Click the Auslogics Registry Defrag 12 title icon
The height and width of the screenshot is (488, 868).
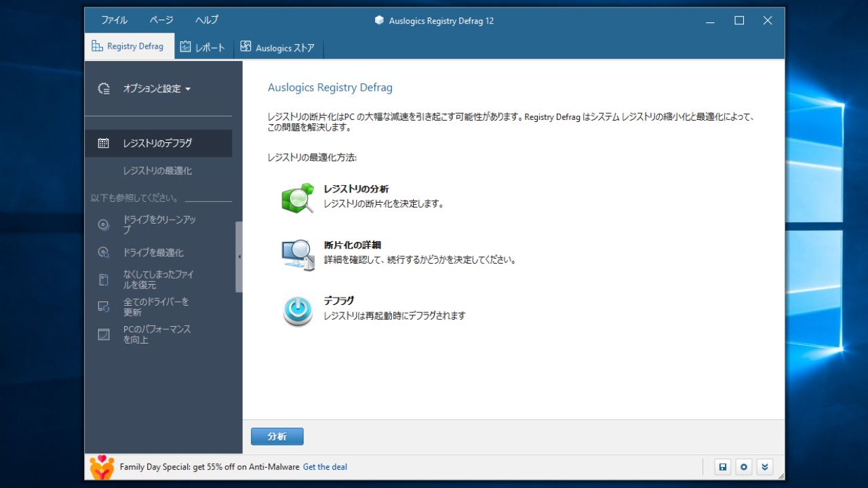pyautogui.click(x=379, y=20)
